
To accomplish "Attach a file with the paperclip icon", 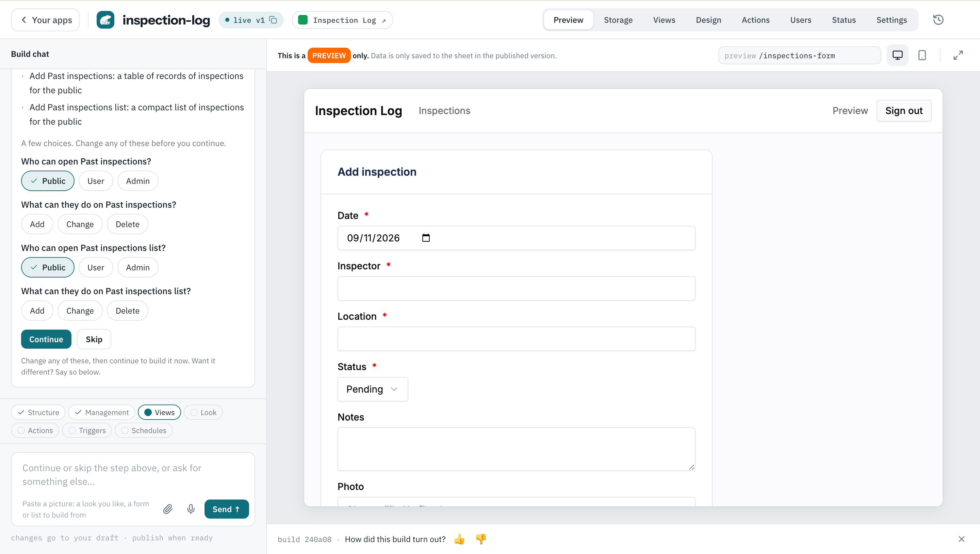I will coord(168,509).
